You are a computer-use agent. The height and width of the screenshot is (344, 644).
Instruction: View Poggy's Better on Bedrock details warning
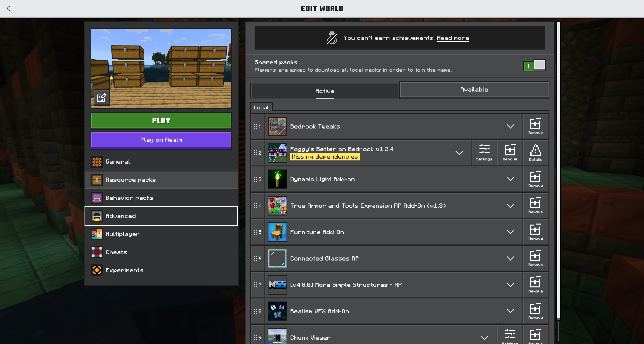pyautogui.click(x=535, y=153)
